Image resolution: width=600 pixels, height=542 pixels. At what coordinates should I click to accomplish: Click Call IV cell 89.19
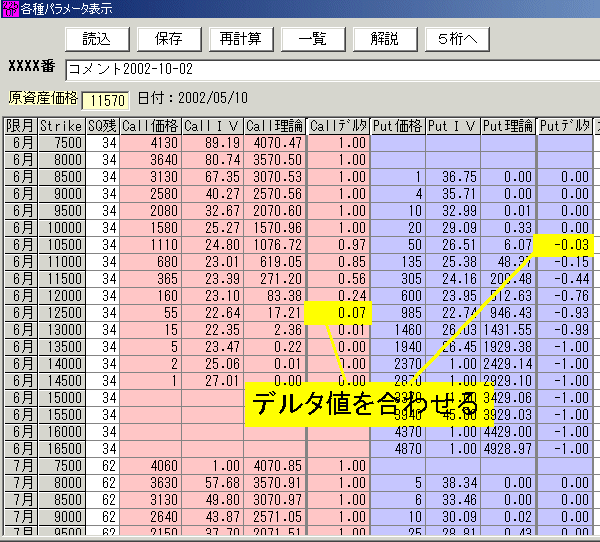click(212, 143)
